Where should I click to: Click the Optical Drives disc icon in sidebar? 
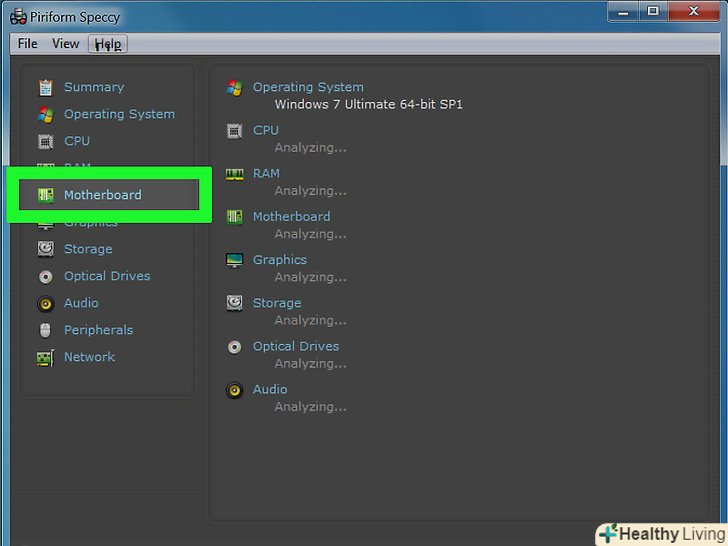click(46, 277)
